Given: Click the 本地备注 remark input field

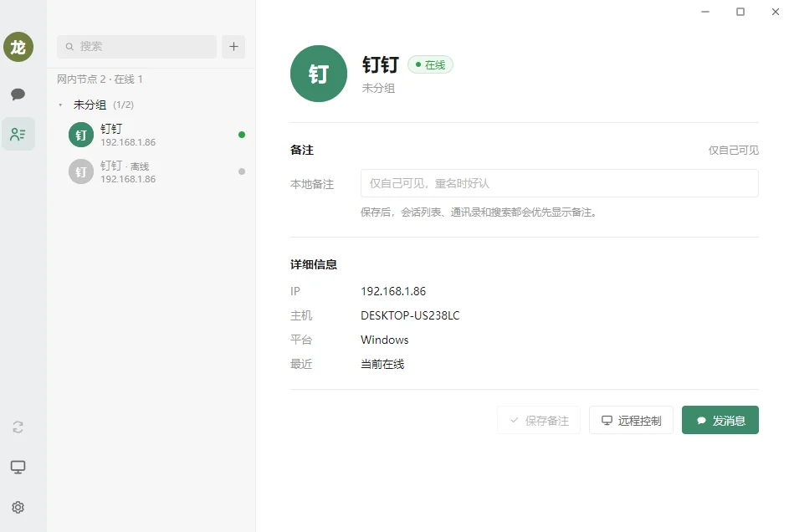Looking at the screenshot, I should (x=560, y=183).
